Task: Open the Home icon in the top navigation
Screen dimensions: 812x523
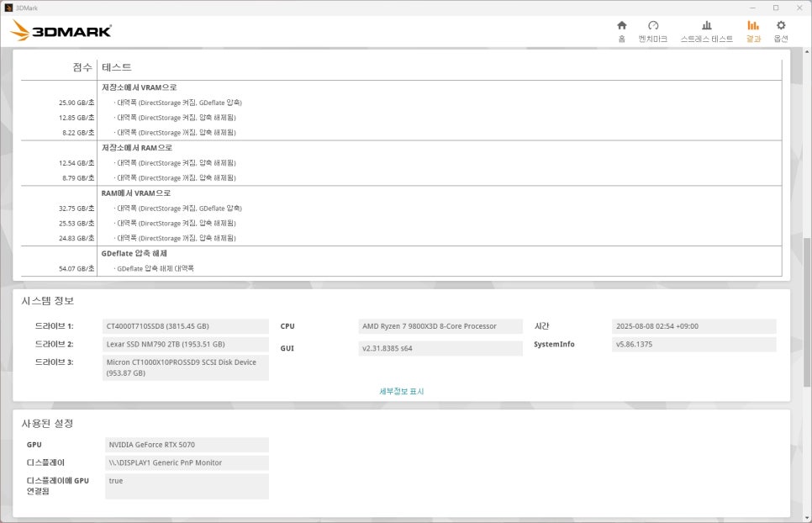Action: pos(622,25)
